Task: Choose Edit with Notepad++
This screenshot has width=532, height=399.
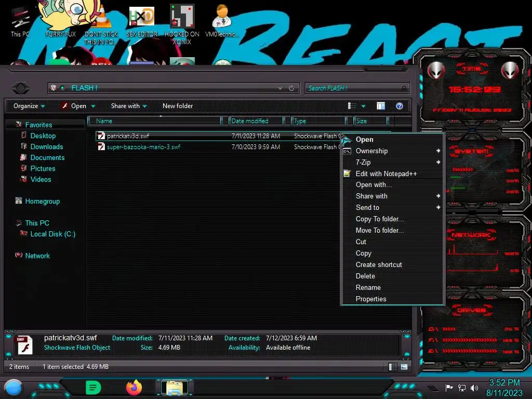Action: point(393,174)
